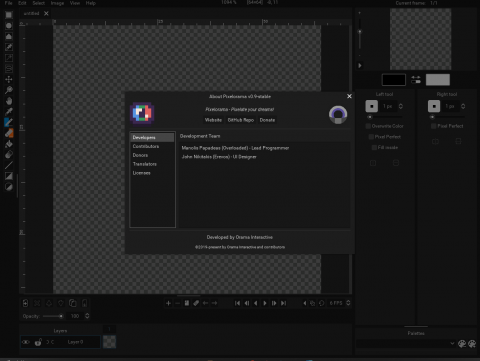This screenshot has height=361, width=480.
Task: Remove the current frame with minus icon
Action: 177,303
